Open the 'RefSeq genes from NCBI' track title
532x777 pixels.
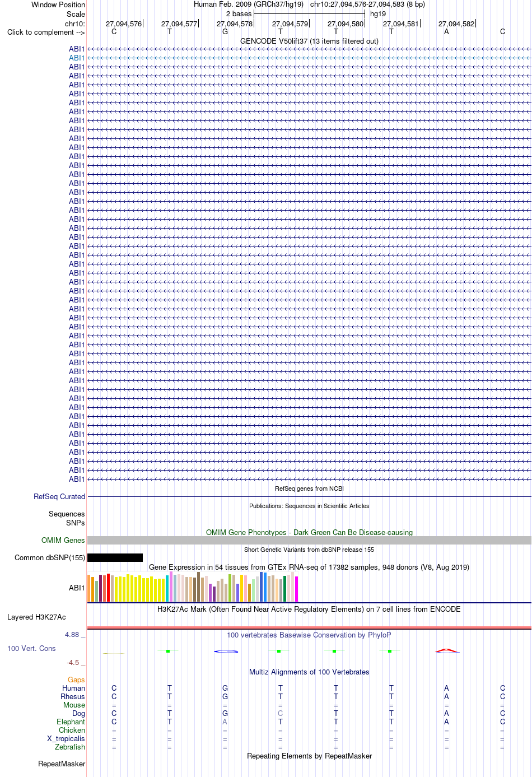(x=309, y=488)
